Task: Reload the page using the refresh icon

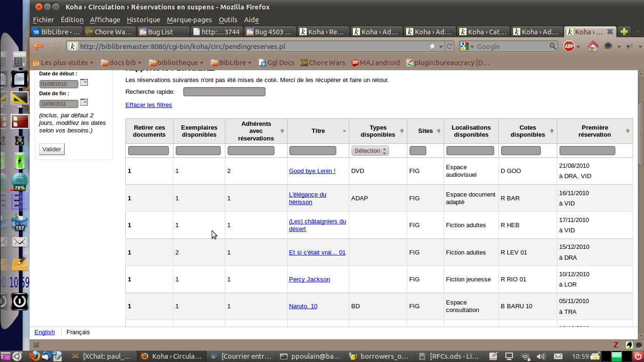Action: [x=450, y=46]
